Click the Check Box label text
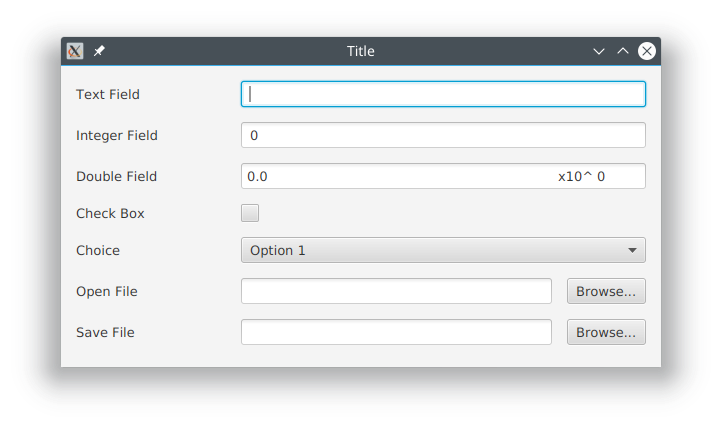This screenshot has width=722, height=428. [x=110, y=214]
